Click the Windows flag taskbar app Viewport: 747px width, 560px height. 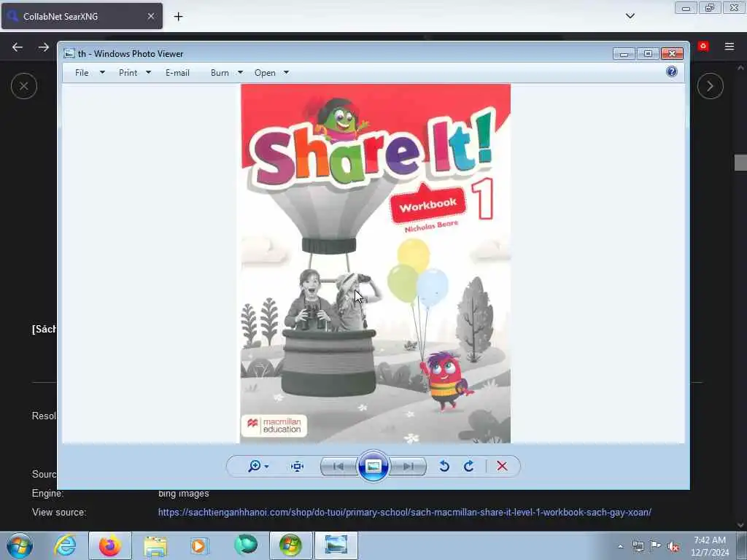(x=290, y=545)
